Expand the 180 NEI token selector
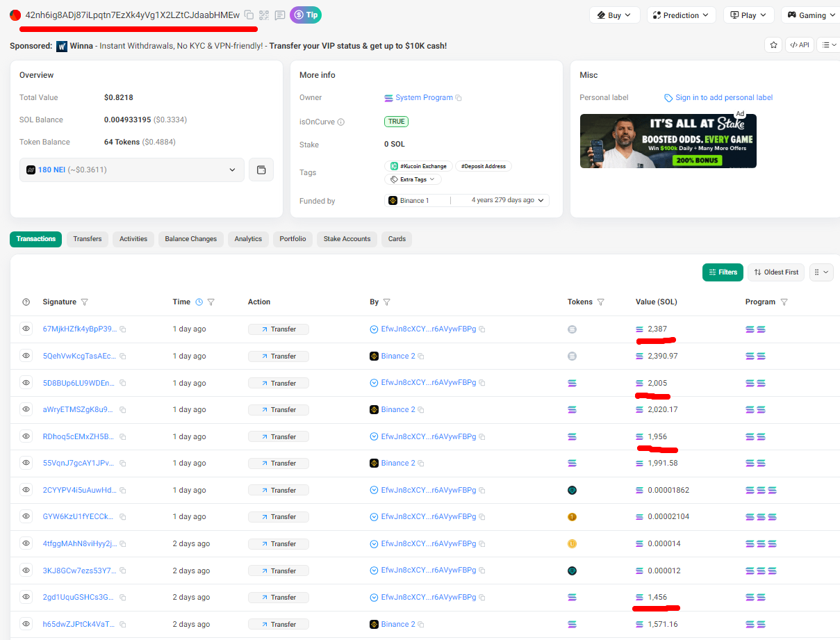 [x=132, y=170]
